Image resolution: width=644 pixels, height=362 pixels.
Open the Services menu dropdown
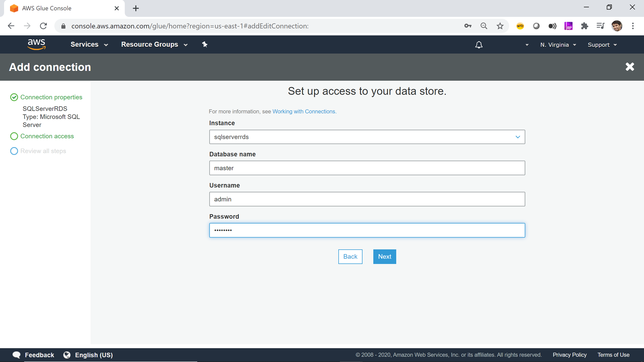[89, 45]
